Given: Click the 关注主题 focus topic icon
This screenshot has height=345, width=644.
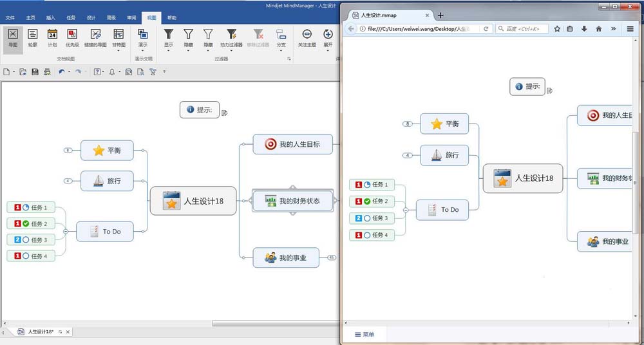Looking at the screenshot, I should click(307, 35).
